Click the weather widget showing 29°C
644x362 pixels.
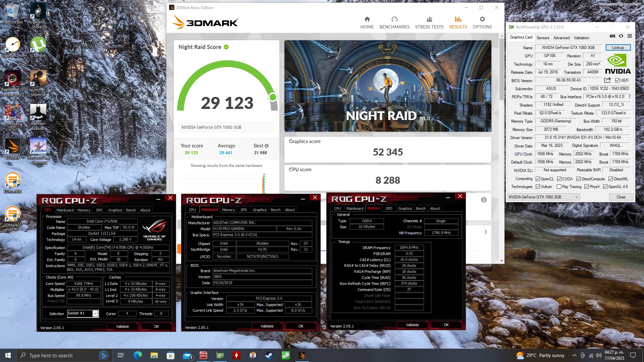tap(540, 355)
